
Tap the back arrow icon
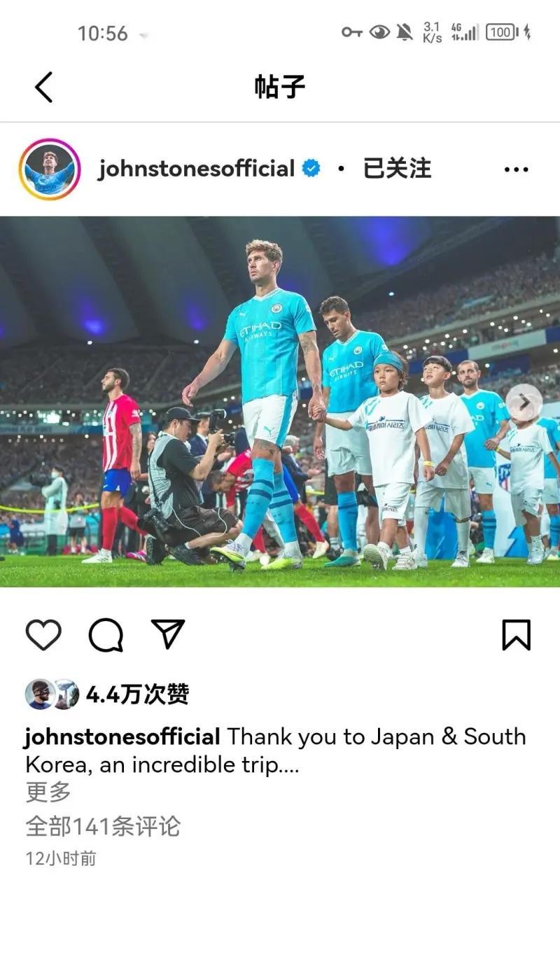click(x=43, y=88)
